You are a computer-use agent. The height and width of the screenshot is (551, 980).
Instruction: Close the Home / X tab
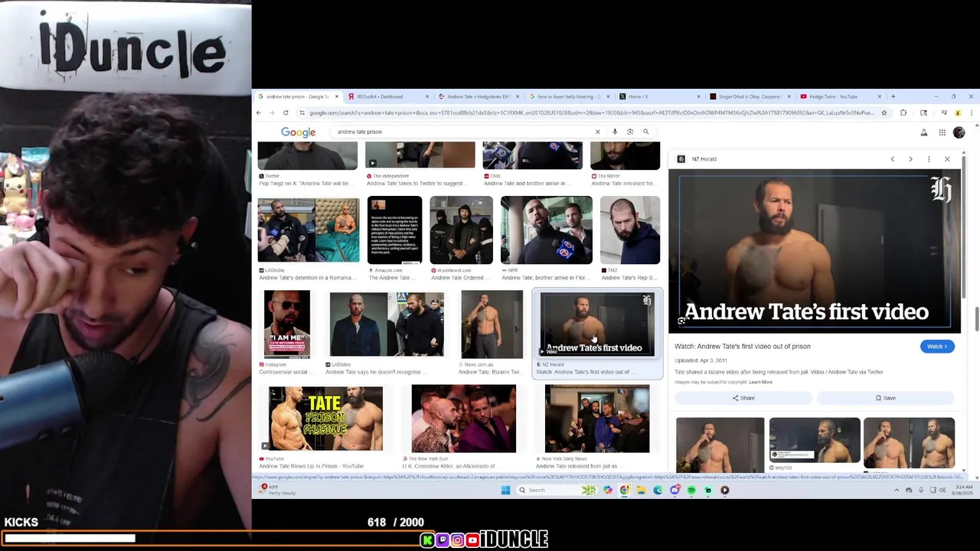pos(698,96)
